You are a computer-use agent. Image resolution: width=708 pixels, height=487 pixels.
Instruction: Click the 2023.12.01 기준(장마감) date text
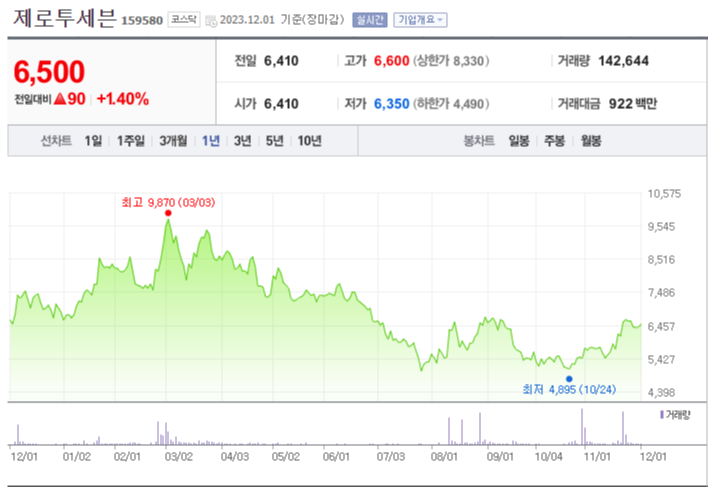click(x=282, y=20)
